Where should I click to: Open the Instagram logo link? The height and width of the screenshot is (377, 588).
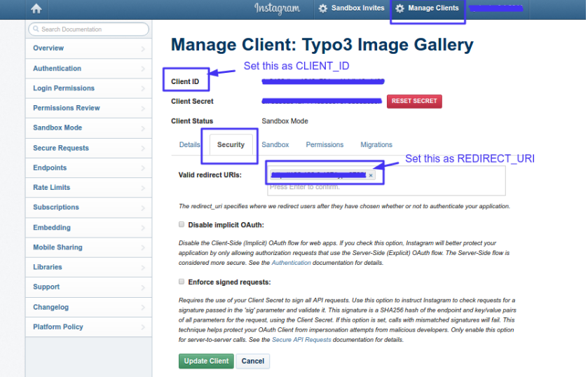[x=277, y=8]
